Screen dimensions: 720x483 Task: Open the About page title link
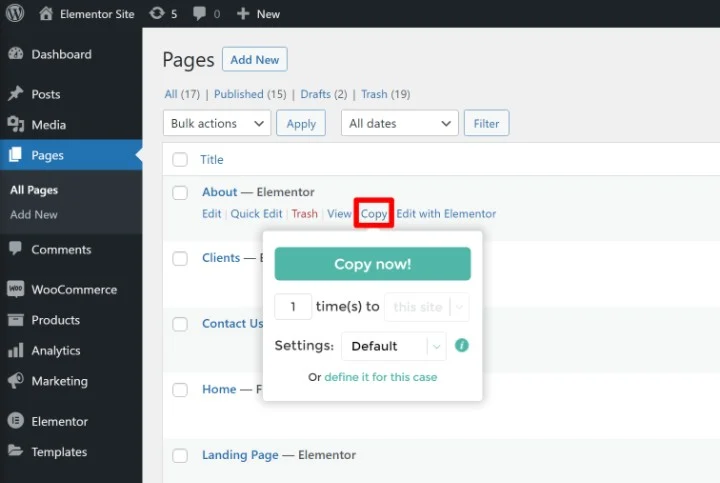pos(219,192)
